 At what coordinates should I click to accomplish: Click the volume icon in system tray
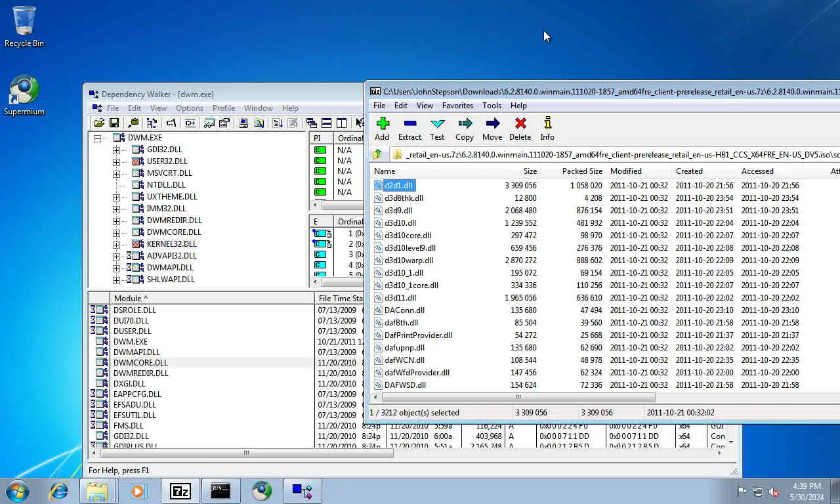click(774, 492)
